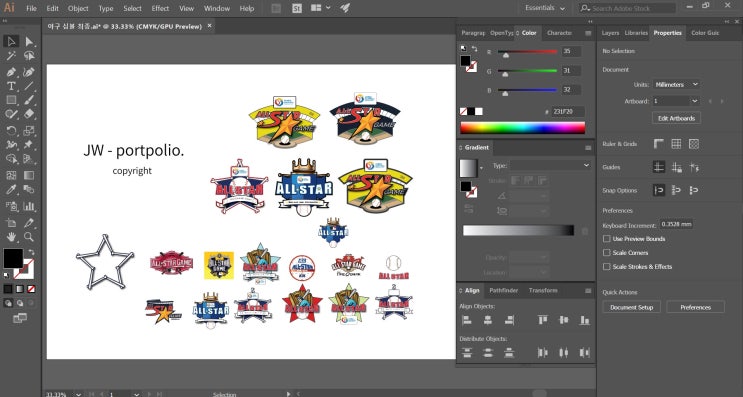This screenshot has height=397, width=743.
Task: Click Horizontal Align Center icon
Action: point(488,320)
